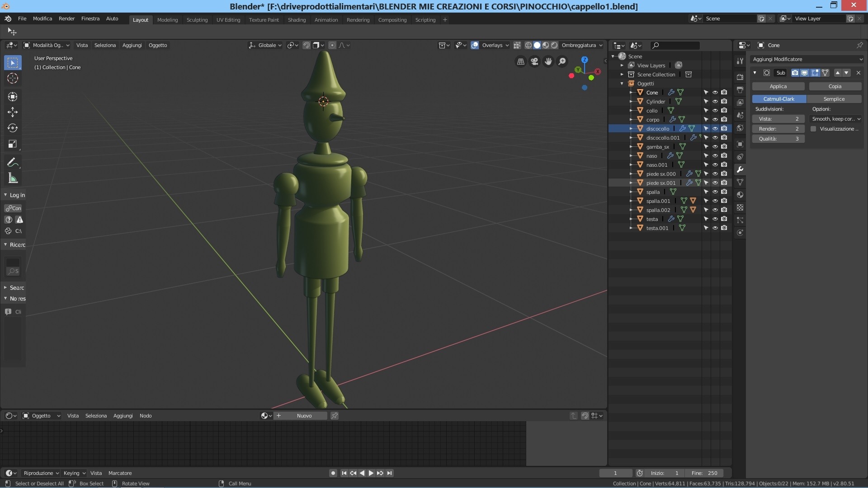Viewport: 868px width, 488px height.
Task: Hide the corpo object eye icon
Action: pos(715,119)
